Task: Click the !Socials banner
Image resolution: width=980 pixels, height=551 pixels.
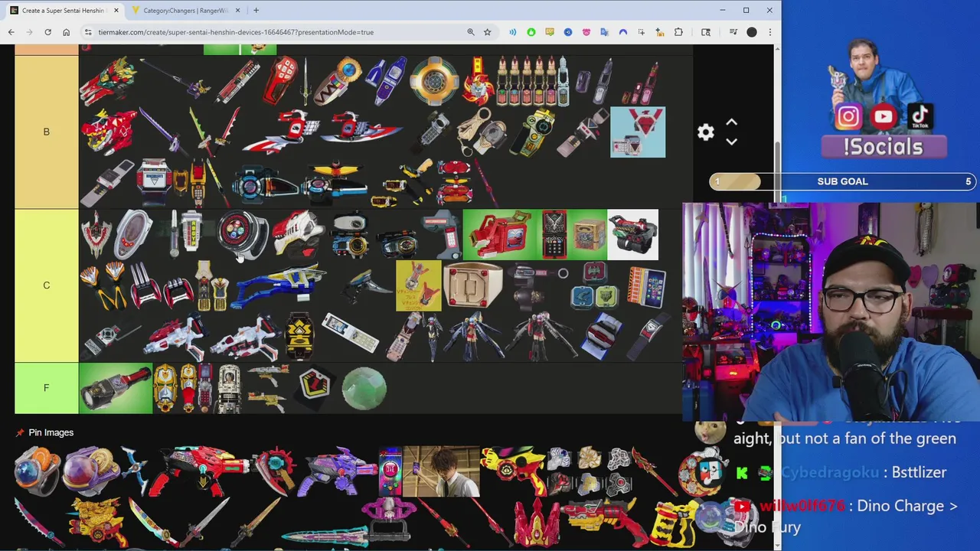Action: click(884, 147)
